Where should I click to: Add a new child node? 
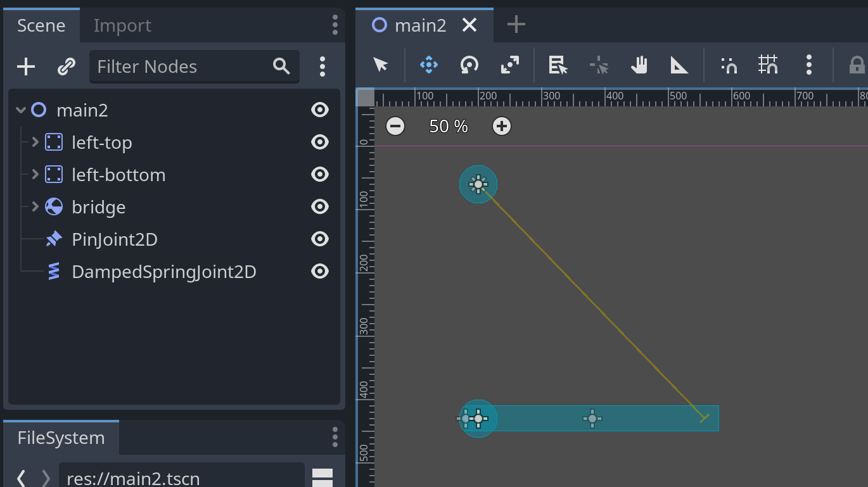coord(25,66)
